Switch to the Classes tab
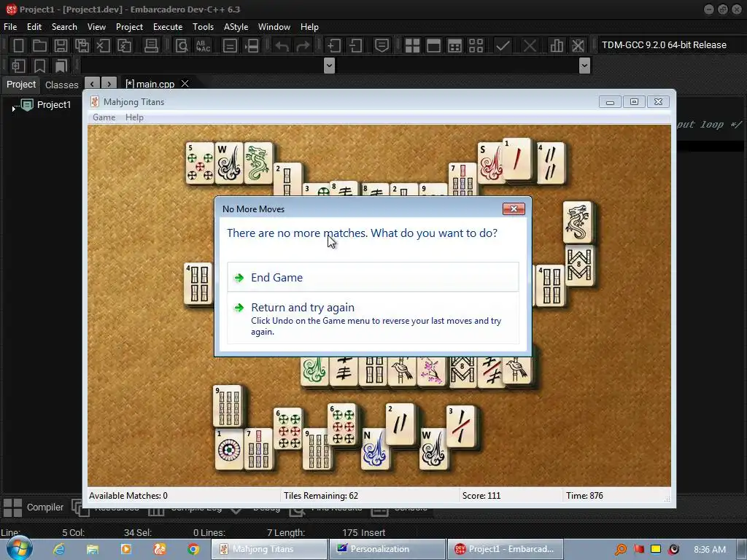The height and width of the screenshot is (560, 747). pyautogui.click(x=61, y=85)
